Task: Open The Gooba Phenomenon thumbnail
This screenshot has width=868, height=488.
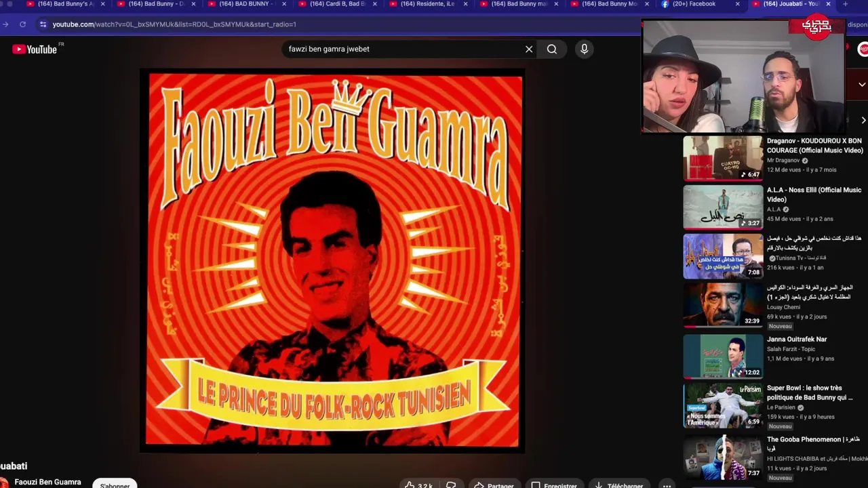Action: coord(723,457)
